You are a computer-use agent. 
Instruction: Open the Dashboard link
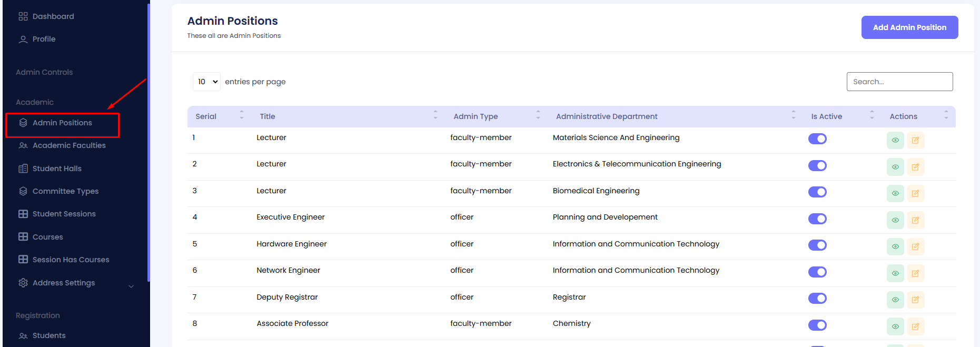53,16
